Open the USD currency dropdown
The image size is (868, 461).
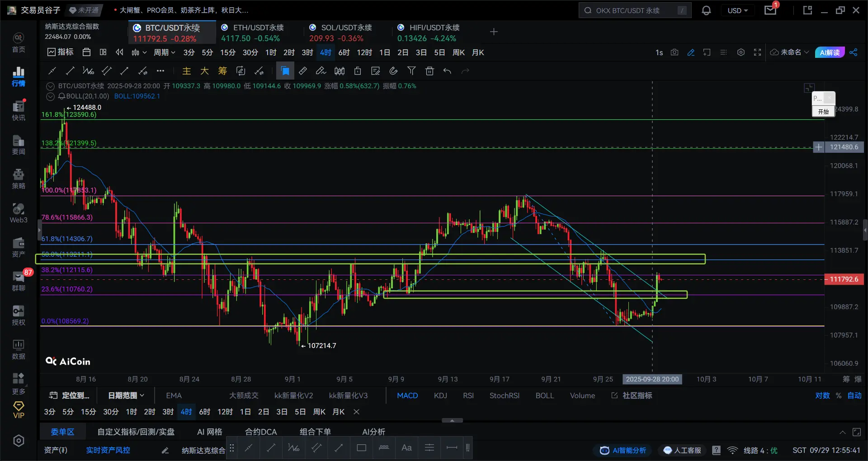[x=738, y=10]
